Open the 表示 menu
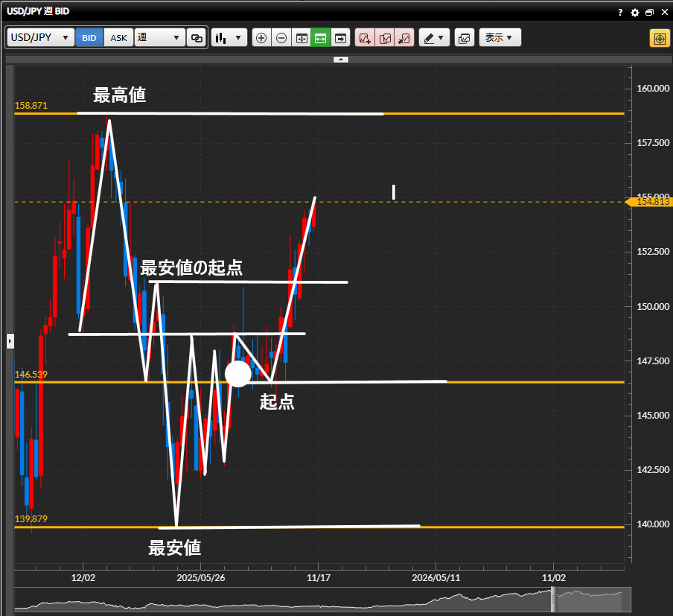The height and width of the screenshot is (616, 673). [500, 38]
